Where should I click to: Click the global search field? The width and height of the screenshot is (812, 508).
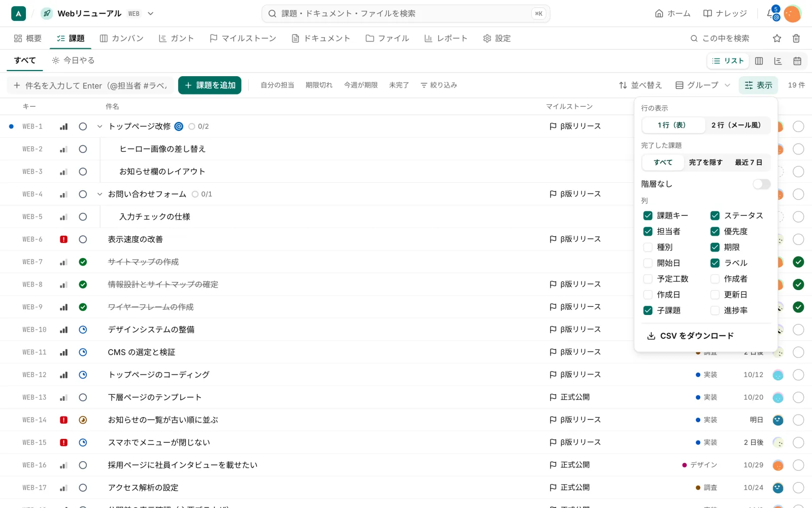[x=406, y=14]
